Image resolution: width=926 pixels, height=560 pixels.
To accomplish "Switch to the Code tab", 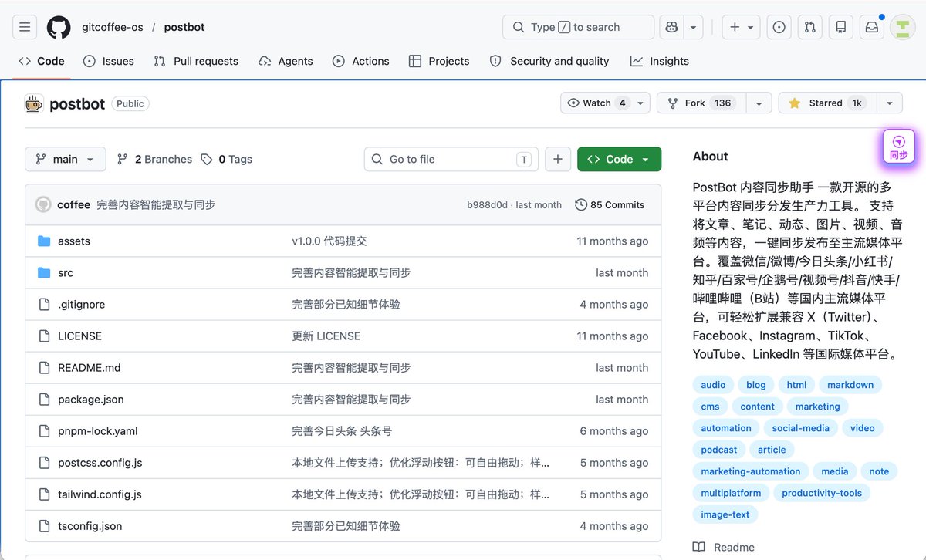I will pos(42,61).
